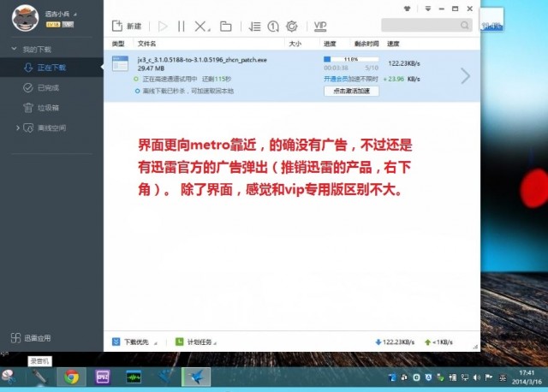Viewport: 548px width, 392px height.
Task: Click the 11.0% download progress bar
Action: coord(351,59)
